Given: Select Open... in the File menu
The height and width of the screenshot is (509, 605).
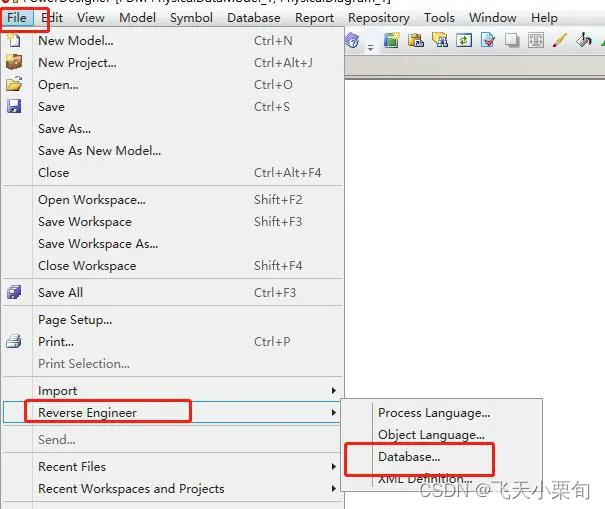Looking at the screenshot, I should 173,85.
